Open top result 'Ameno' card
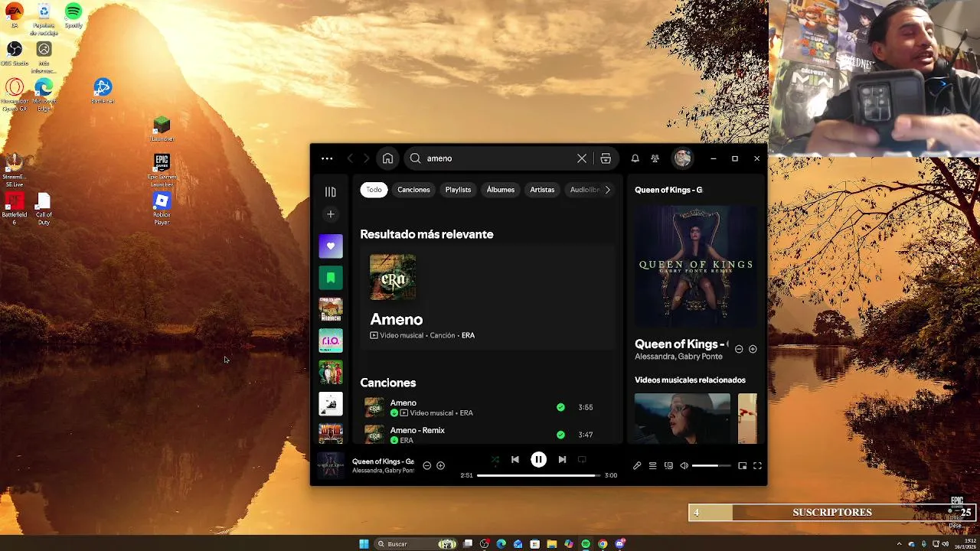Viewport: 980px width, 551px height. click(x=488, y=298)
